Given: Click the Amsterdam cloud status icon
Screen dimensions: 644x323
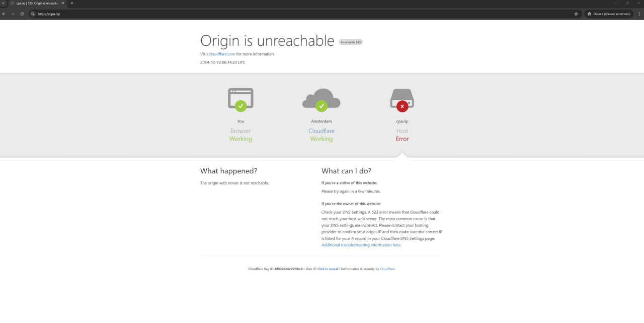Looking at the screenshot, I should [321, 100].
